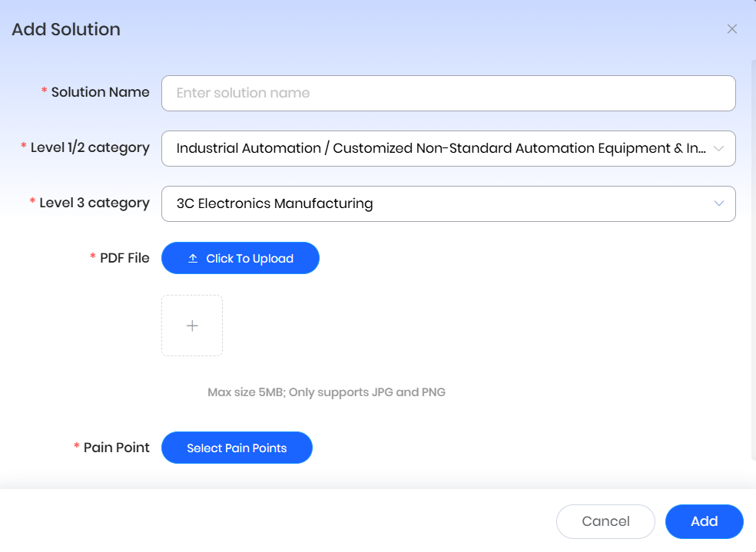The width and height of the screenshot is (756, 552).
Task: Click the Max size 5MB hint text
Action: click(327, 392)
